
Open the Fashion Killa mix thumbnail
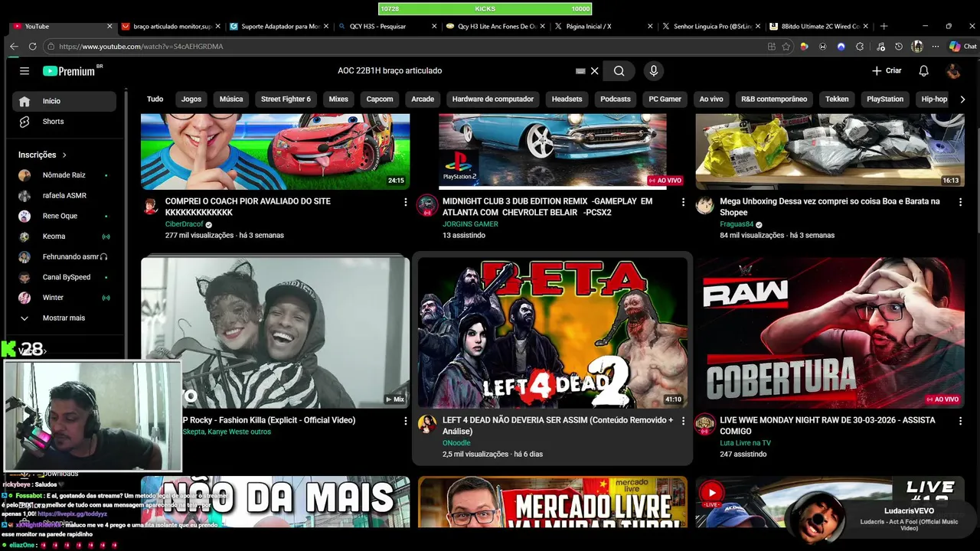(x=276, y=333)
